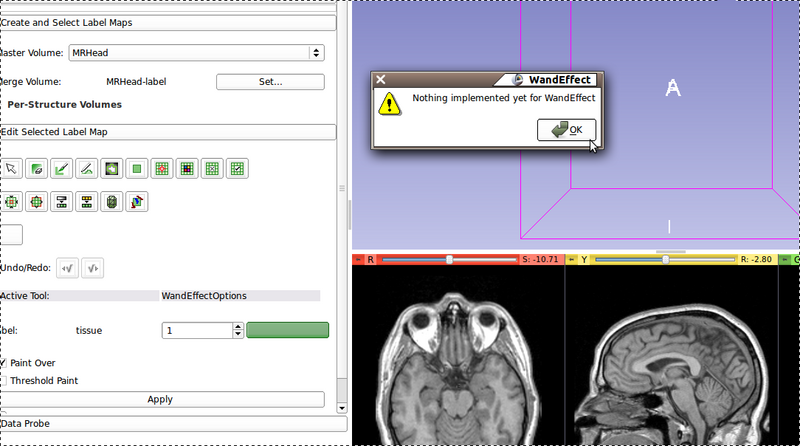
Task: Select the Erase Label tool
Action: point(37,169)
